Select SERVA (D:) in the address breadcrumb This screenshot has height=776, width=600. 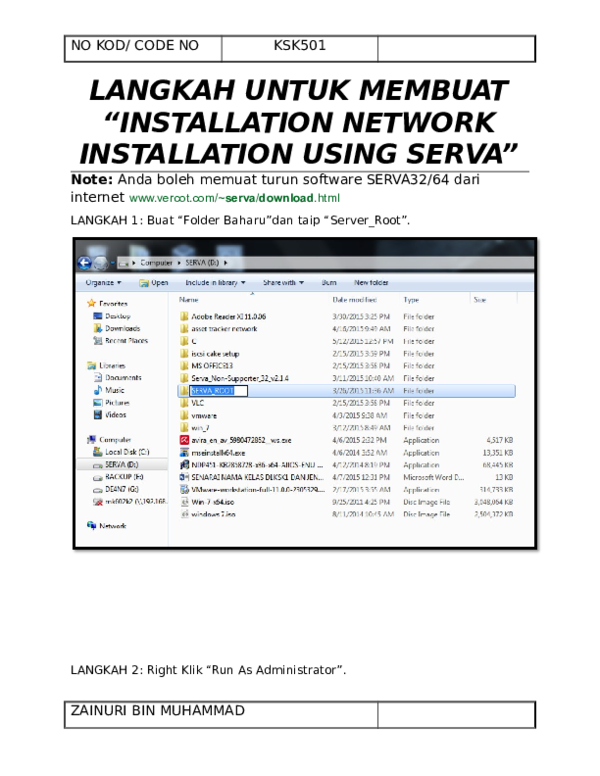[x=202, y=263]
